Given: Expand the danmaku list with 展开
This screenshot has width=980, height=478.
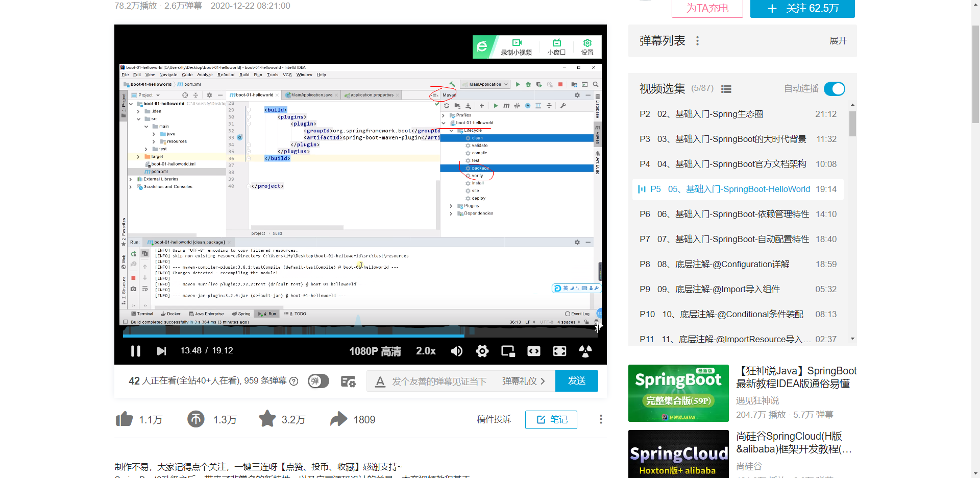Looking at the screenshot, I should point(838,41).
